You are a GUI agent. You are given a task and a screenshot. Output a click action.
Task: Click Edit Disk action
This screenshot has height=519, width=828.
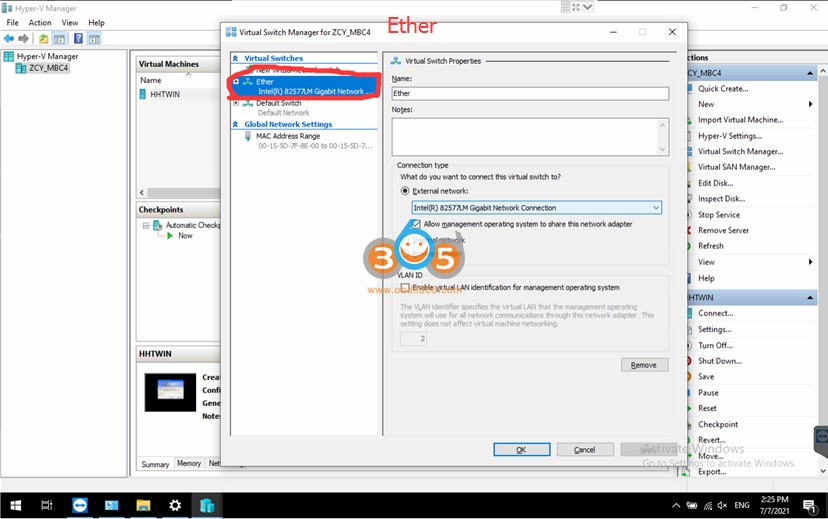[x=716, y=183]
